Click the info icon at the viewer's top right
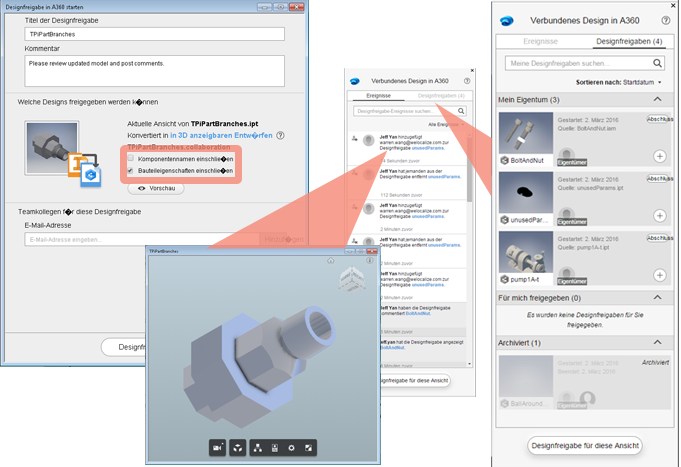Viewport: 681px width, 467px height. [370, 261]
